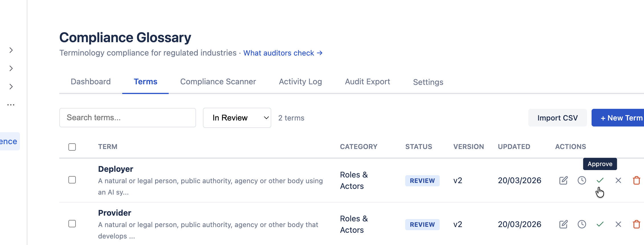Follow the What auditors check link
This screenshot has width=644, height=245.
click(x=283, y=53)
